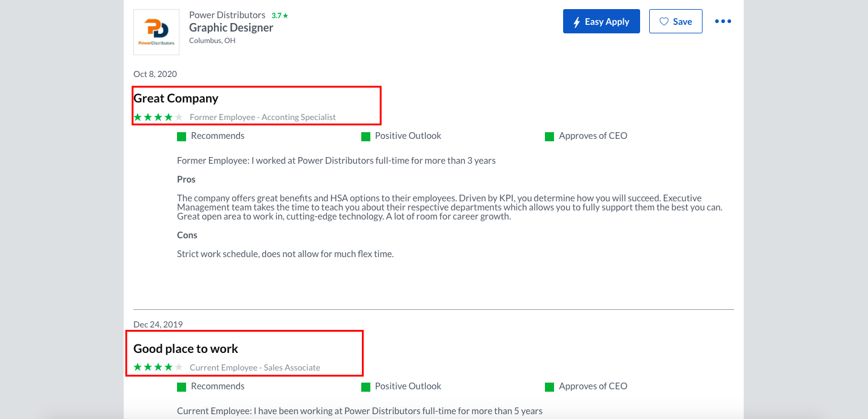The width and height of the screenshot is (868, 419).
Task: Open the Power Distributors company name link
Action: [x=227, y=15]
